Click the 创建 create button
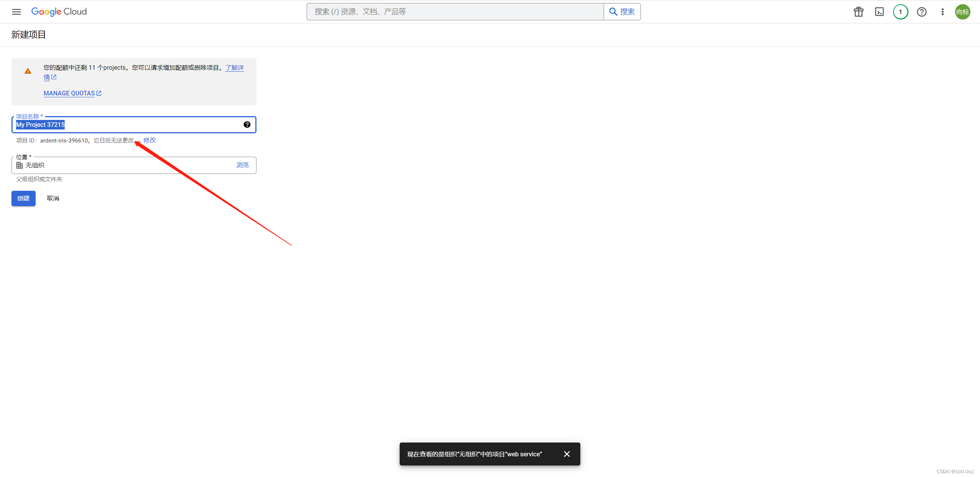 tap(23, 198)
